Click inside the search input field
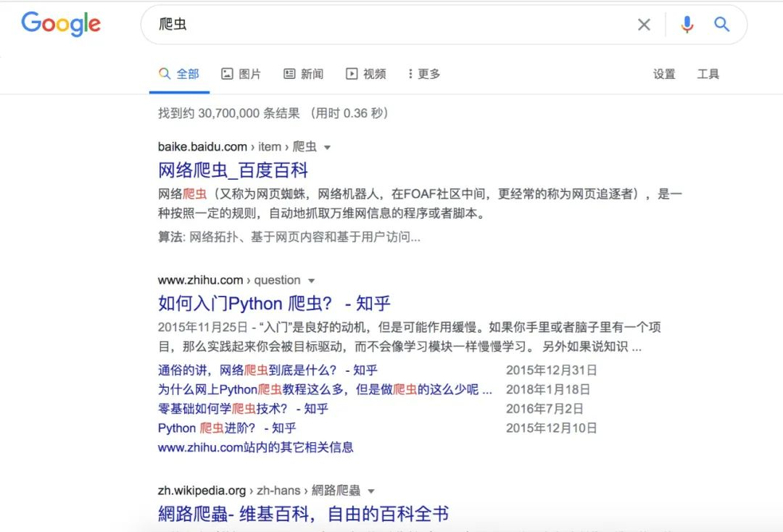 [x=362, y=24]
